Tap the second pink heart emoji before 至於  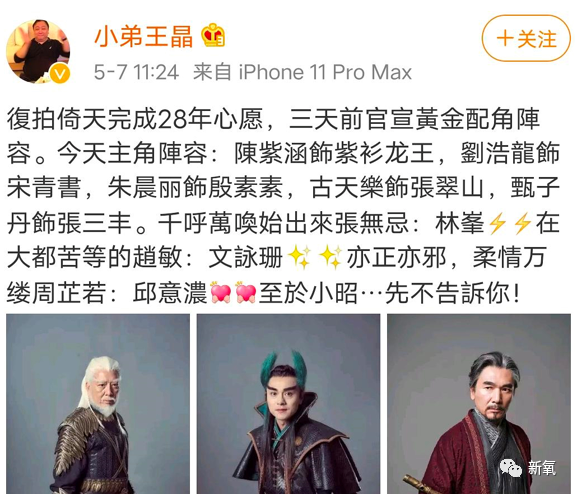coord(246,292)
